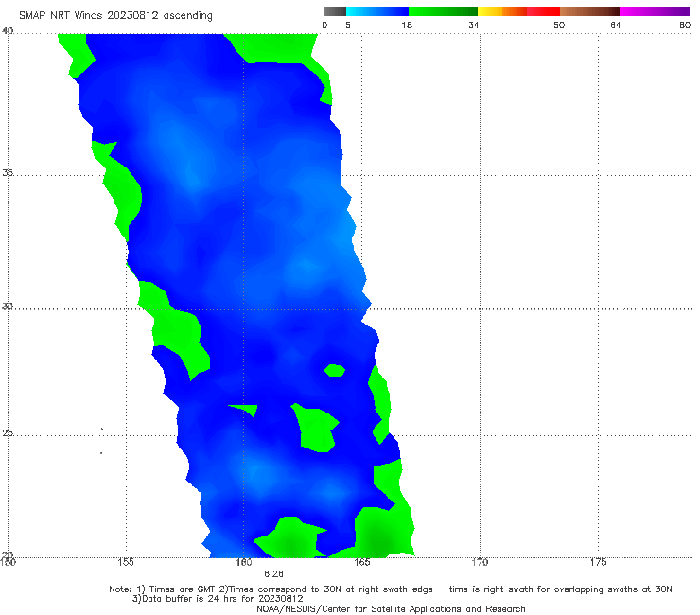Click the note '3)Data buffer is 24 hrs'
This screenshot has height=615, width=700.
[x=218, y=599]
